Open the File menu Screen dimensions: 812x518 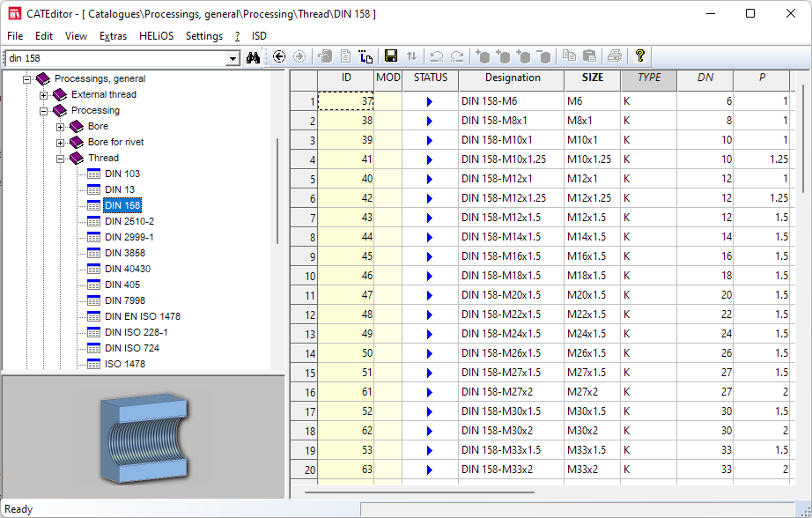[x=15, y=36]
